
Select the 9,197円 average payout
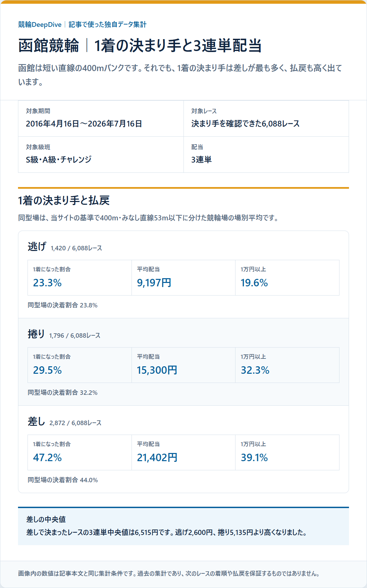(x=154, y=283)
